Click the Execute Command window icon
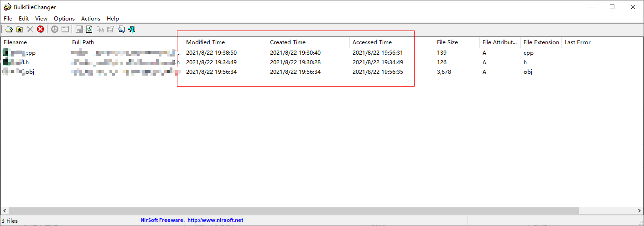This screenshot has height=226, width=644. click(65, 30)
